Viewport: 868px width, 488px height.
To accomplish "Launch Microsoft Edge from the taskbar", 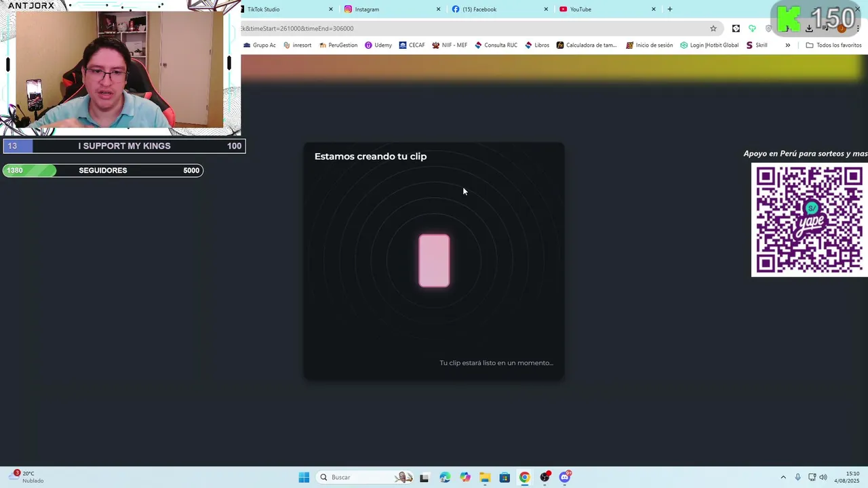I will click(x=445, y=477).
